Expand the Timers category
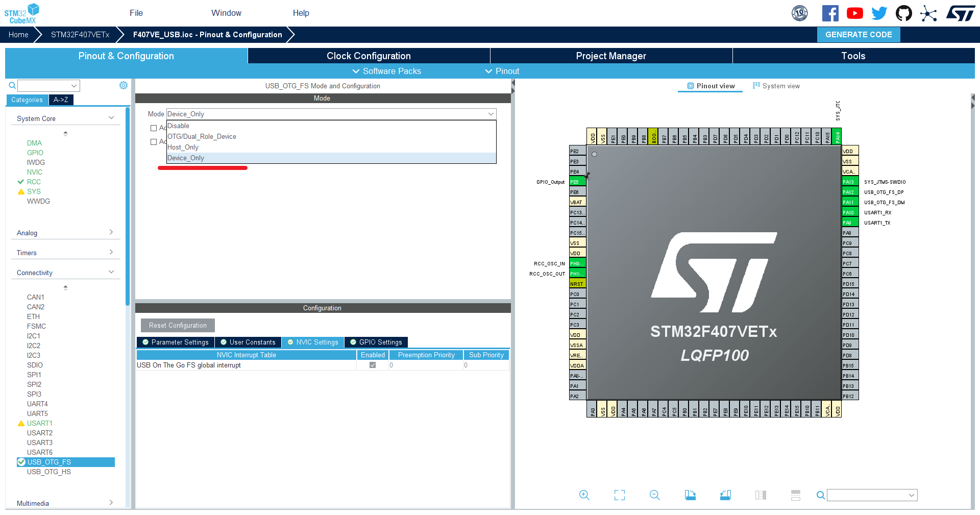 pos(65,253)
